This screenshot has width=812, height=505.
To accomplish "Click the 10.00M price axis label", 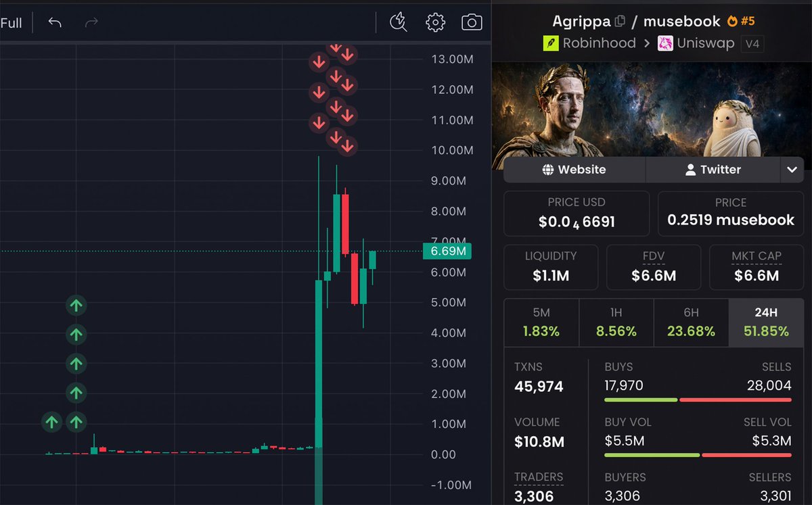I will 452,150.
